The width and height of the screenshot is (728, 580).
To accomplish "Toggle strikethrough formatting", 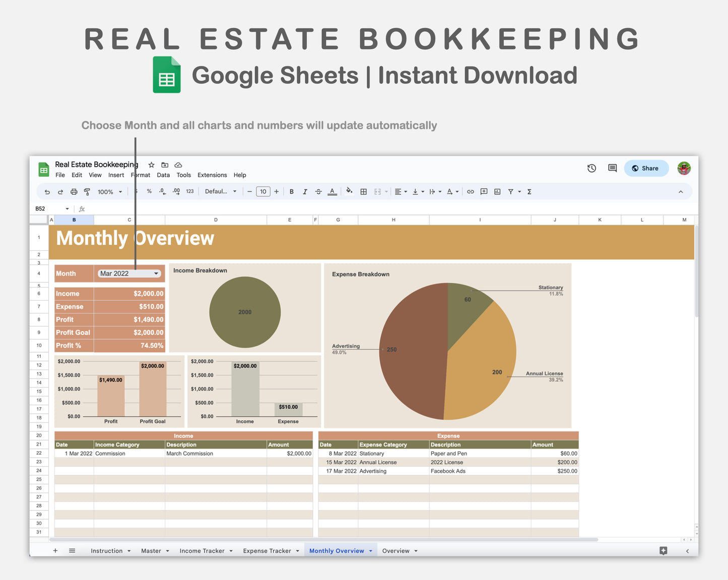I will 318,191.
